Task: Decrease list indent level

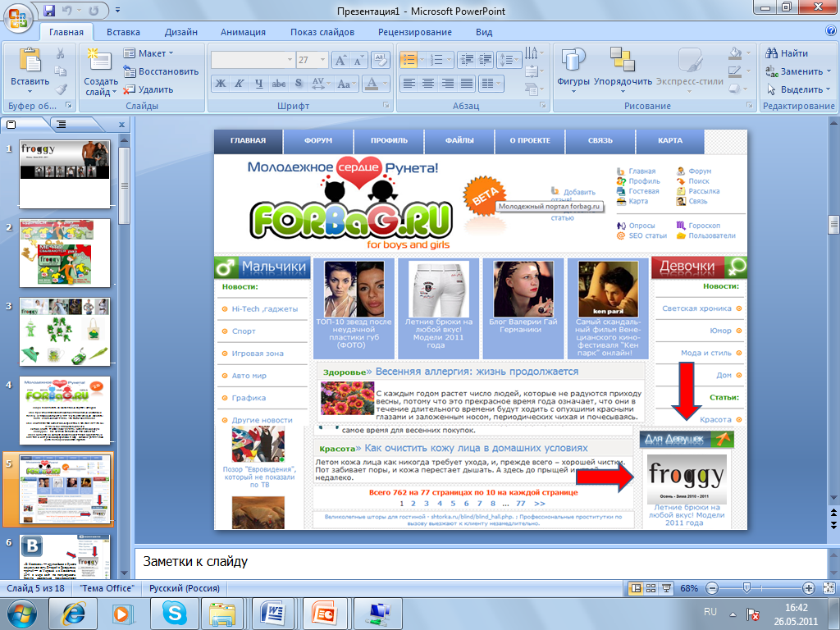Action: point(467,59)
